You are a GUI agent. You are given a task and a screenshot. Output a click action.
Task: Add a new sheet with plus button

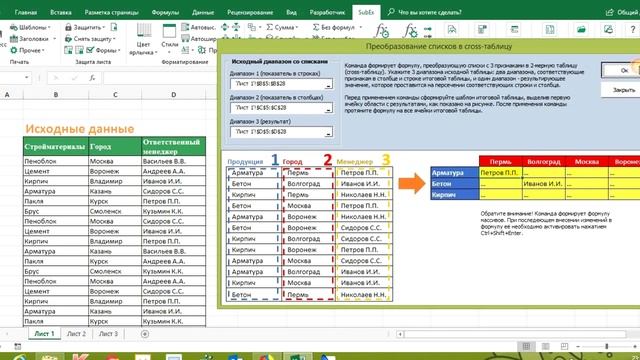click(144, 334)
